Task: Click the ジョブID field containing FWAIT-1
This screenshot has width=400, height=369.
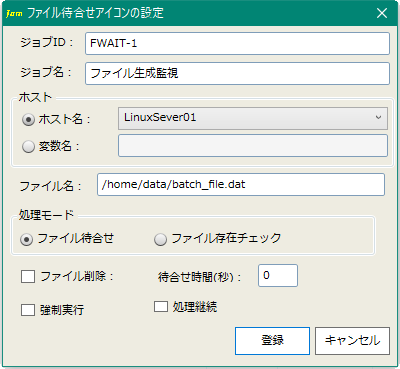Action: point(237,43)
